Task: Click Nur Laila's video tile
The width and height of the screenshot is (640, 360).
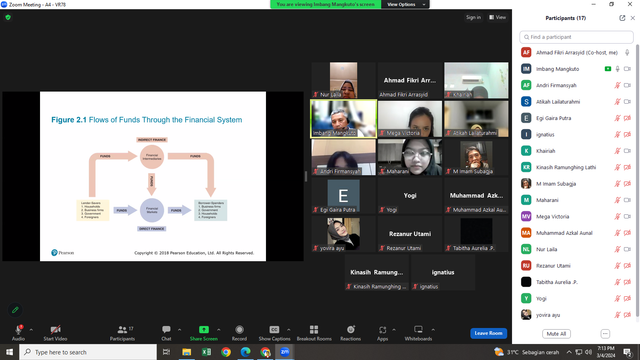Action: click(343, 80)
